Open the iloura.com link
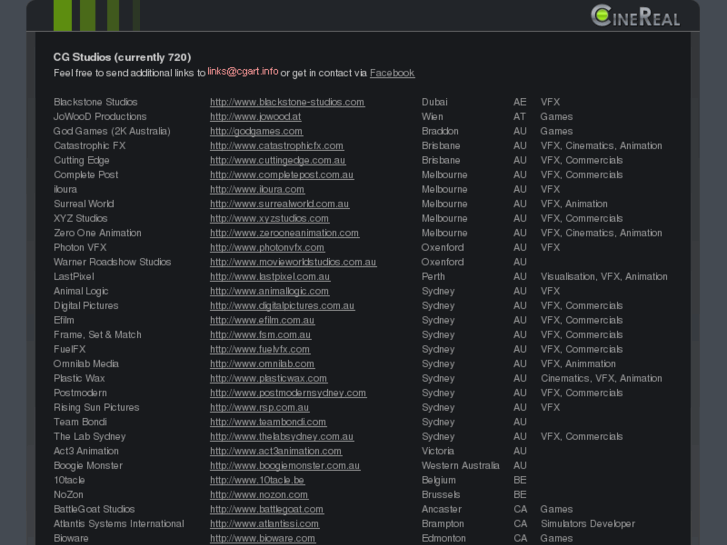Image resolution: width=727 pixels, height=545 pixels. [257, 189]
